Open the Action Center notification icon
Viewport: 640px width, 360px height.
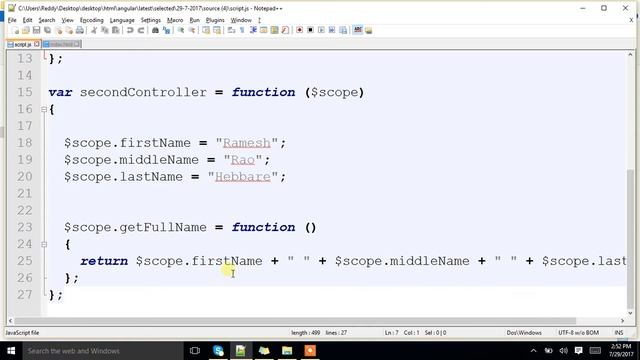[x=578, y=351]
